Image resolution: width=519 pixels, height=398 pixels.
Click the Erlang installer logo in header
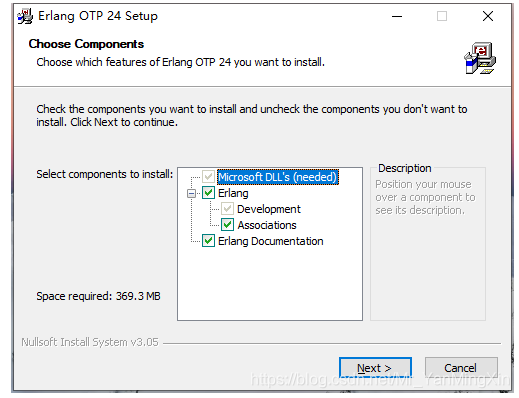(480, 58)
